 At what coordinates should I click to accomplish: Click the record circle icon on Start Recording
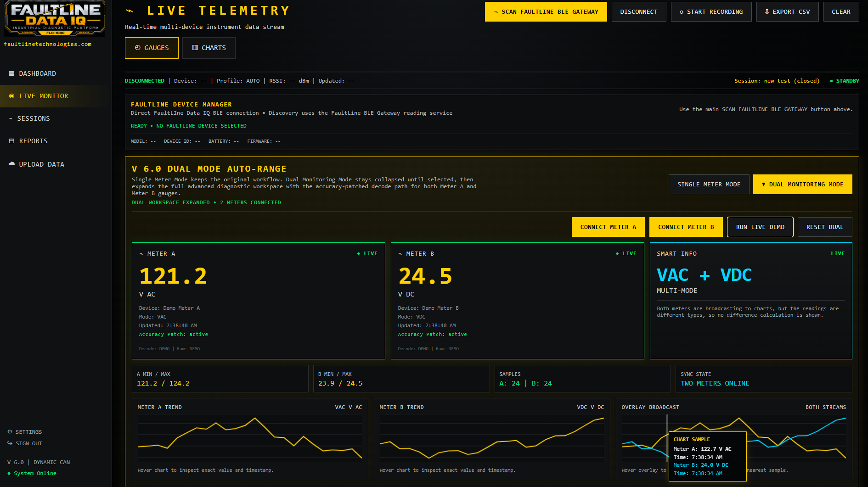point(682,12)
